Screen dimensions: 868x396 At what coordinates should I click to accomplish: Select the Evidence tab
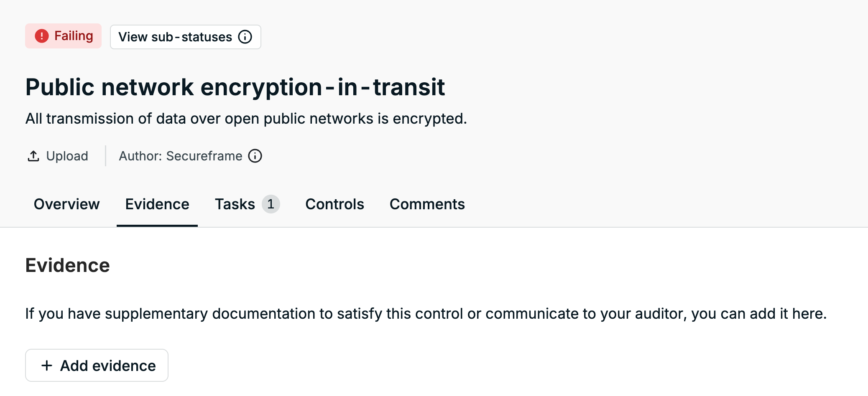click(x=157, y=204)
